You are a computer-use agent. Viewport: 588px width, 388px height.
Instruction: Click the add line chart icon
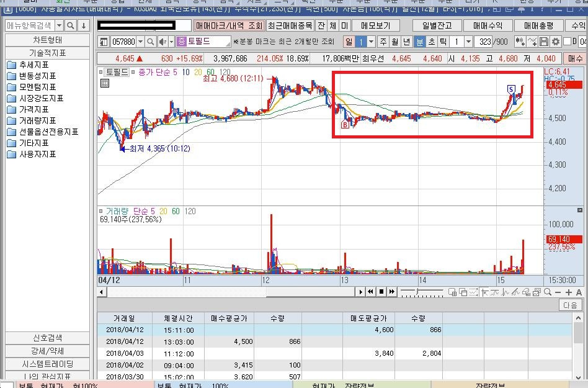click(532, 41)
